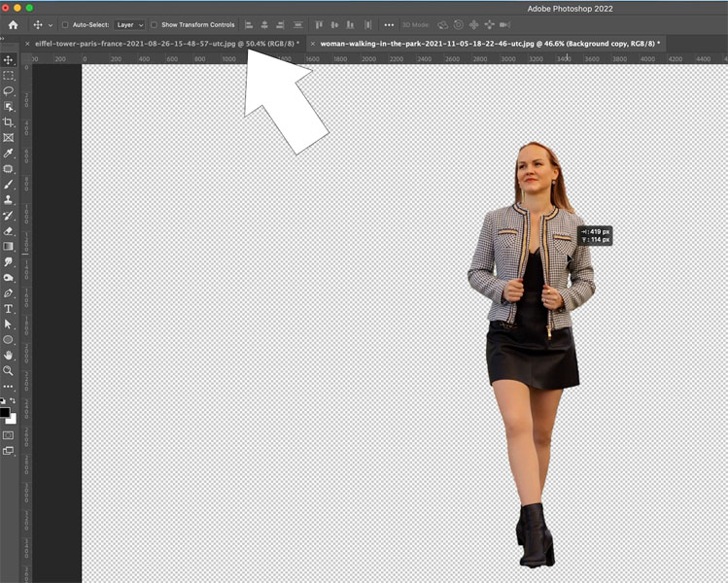Open the align and distribute more options
Image resolution: width=728 pixels, height=583 pixels.
pyautogui.click(x=389, y=25)
